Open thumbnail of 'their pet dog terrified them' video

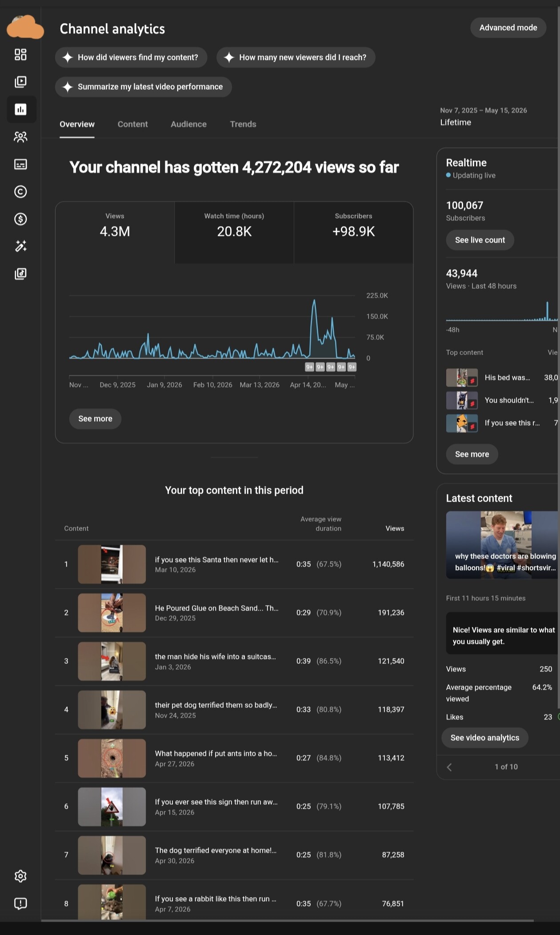point(112,710)
